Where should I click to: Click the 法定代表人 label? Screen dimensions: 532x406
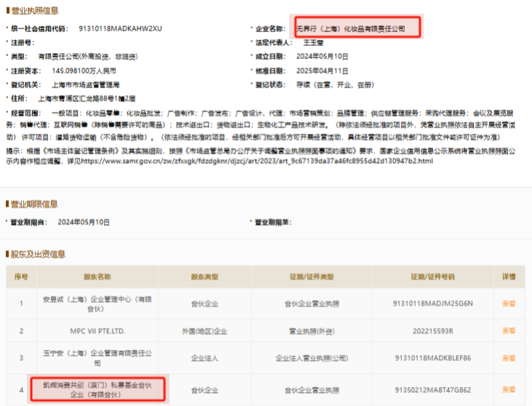[273, 43]
